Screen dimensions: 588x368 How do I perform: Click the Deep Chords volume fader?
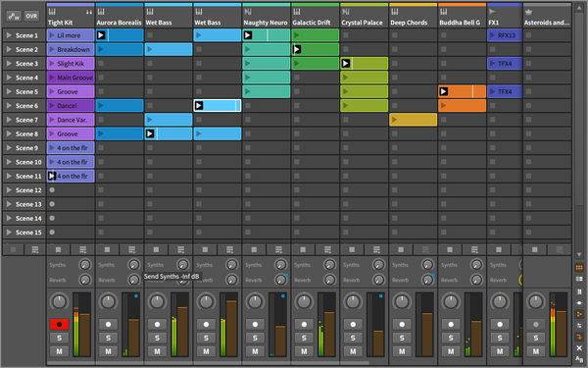tap(427, 325)
